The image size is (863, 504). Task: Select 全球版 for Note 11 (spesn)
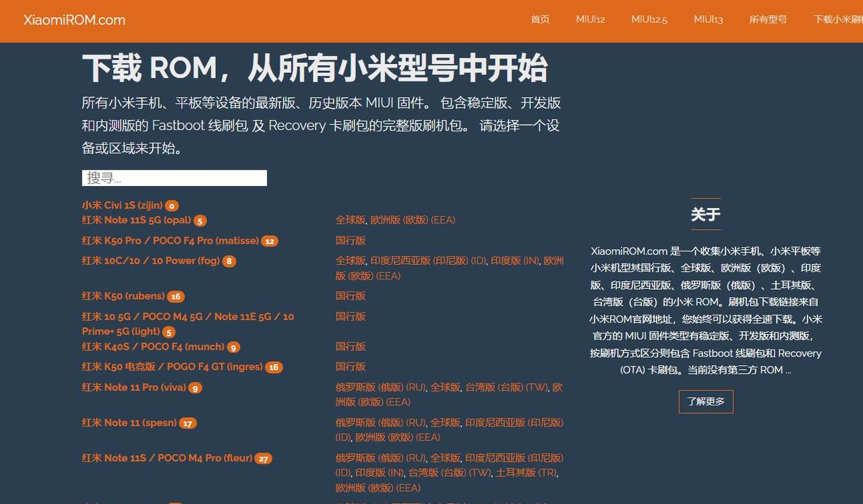pos(445,422)
